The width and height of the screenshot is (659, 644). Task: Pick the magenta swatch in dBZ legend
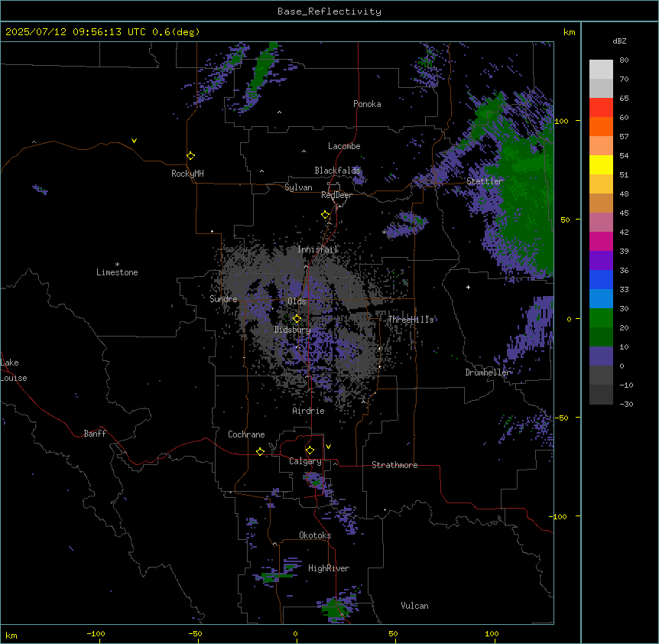(x=601, y=241)
